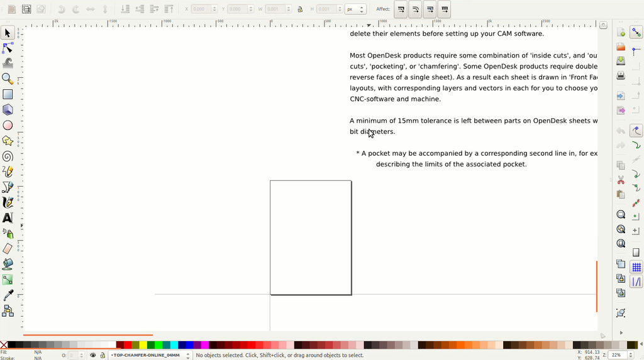Select the Gradient tool
Screen dimensions: 644x360
pos(8,280)
